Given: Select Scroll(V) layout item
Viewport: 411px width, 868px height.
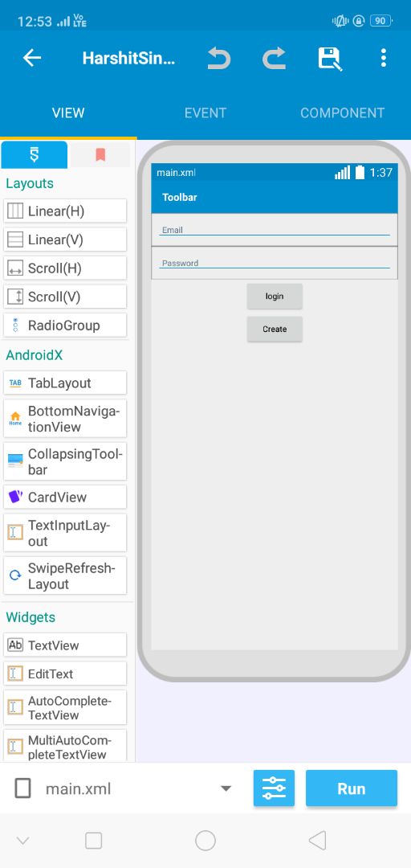Looking at the screenshot, I should tap(65, 297).
